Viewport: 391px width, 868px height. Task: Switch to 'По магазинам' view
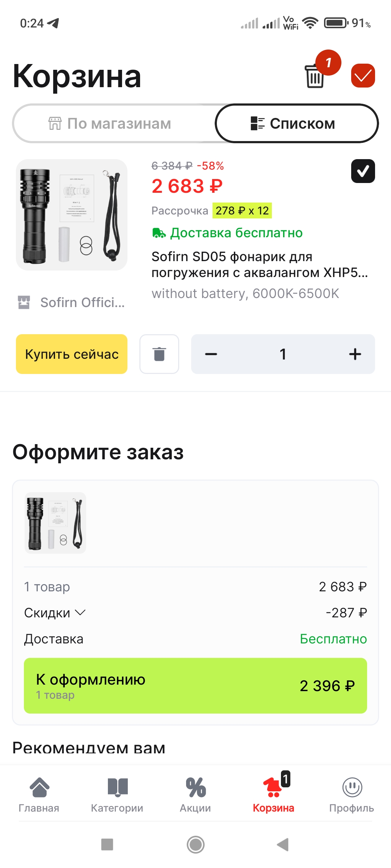(x=110, y=124)
